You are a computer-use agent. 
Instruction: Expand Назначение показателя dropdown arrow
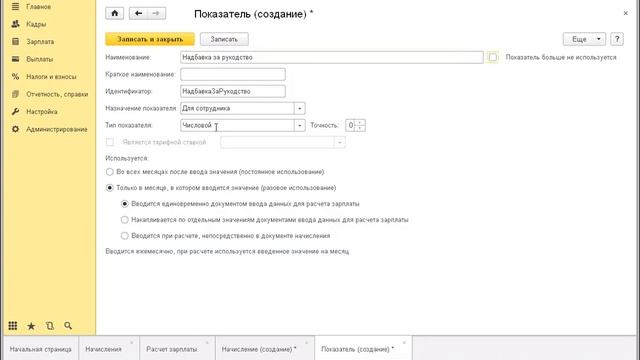[x=300, y=109]
